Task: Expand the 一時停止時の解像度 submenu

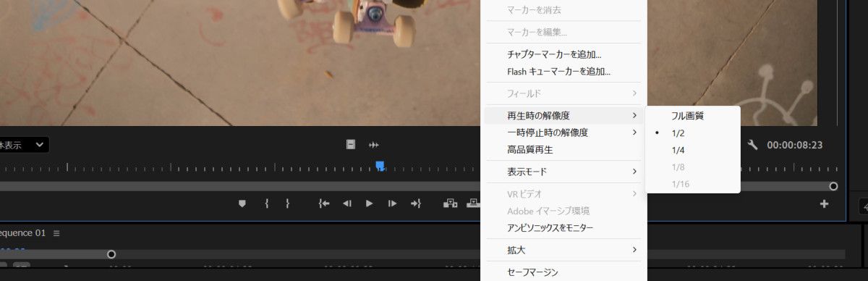Action: (x=563, y=133)
